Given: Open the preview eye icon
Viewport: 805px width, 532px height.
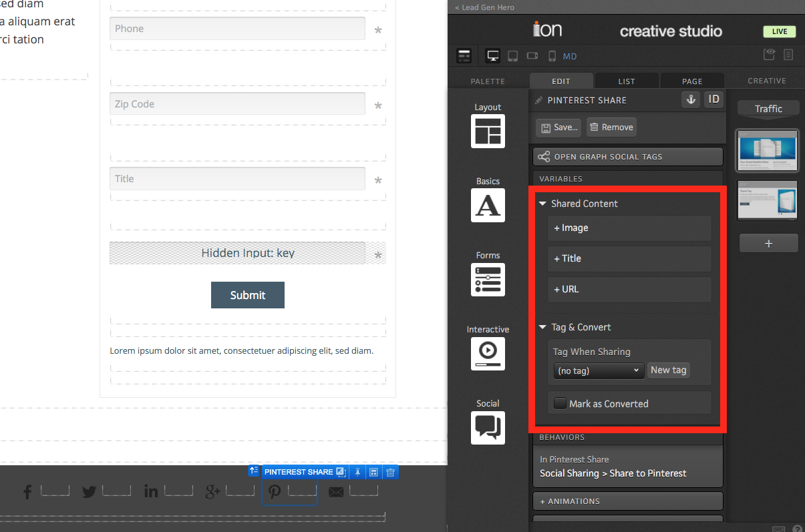Looking at the screenshot, I should point(770,55).
